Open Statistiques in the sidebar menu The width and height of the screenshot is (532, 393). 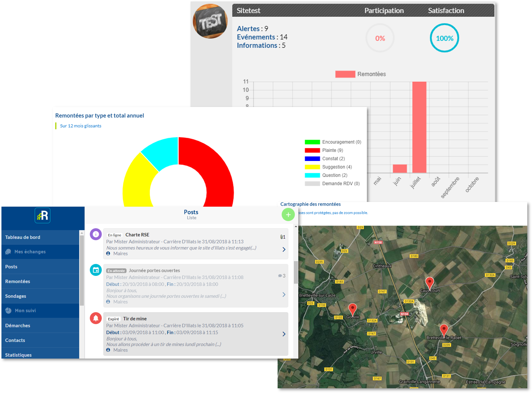(x=40, y=353)
